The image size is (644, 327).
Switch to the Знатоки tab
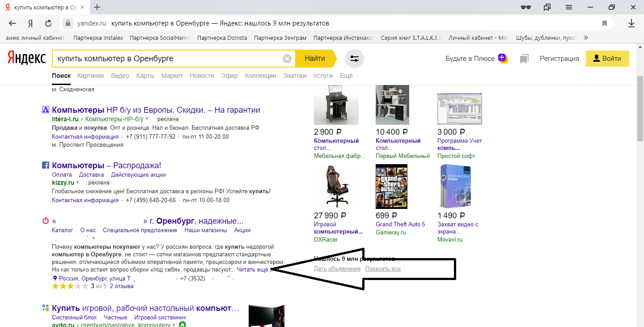coord(295,76)
